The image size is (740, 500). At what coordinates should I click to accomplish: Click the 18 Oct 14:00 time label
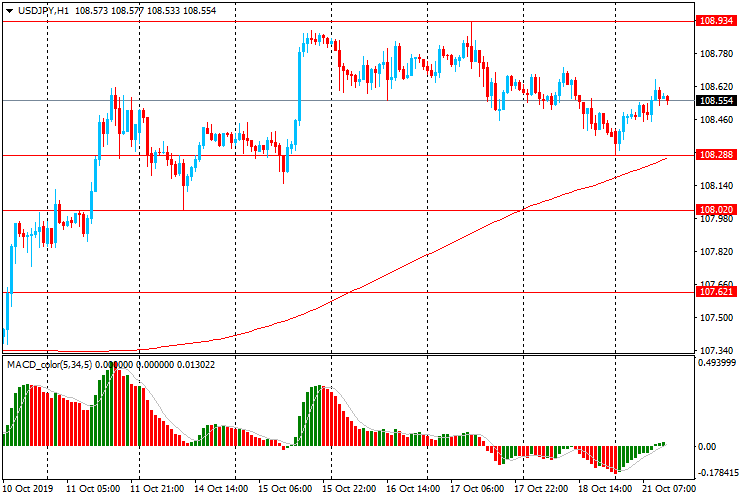click(x=605, y=488)
